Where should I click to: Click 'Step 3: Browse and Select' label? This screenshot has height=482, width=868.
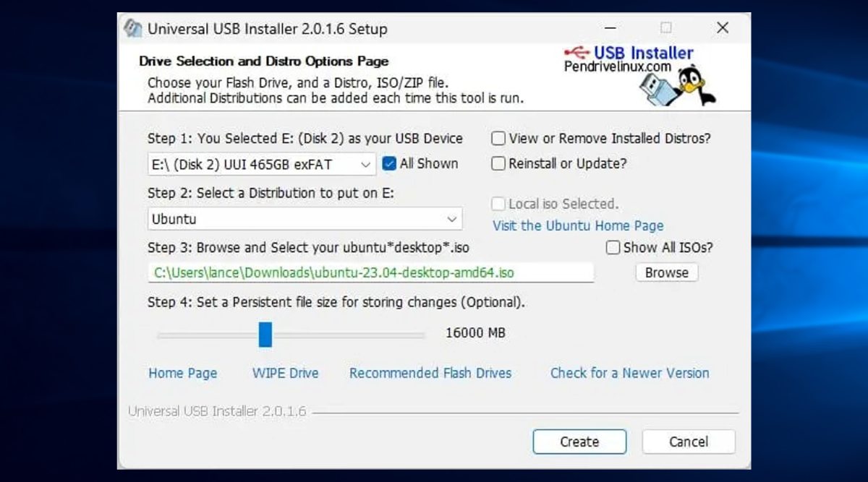308,247
